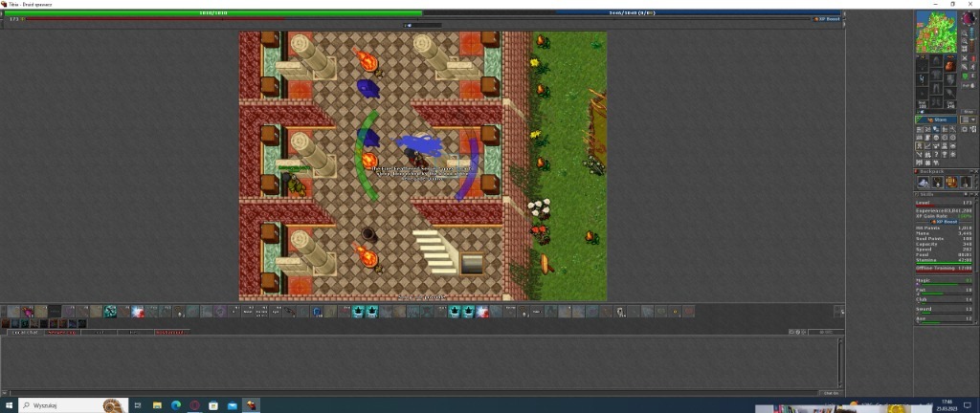
Task: Minimize the Backpack panel
Action: point(970,171)
